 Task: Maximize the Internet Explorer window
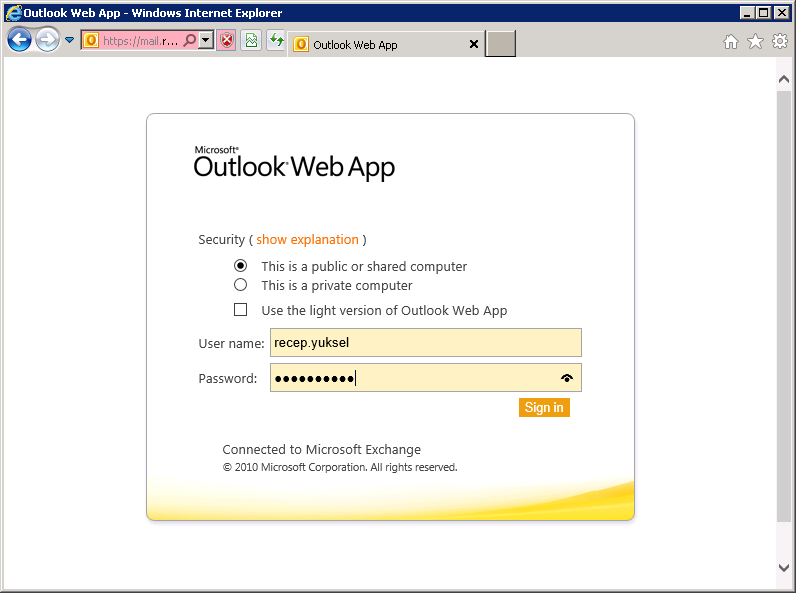[764, 13]
